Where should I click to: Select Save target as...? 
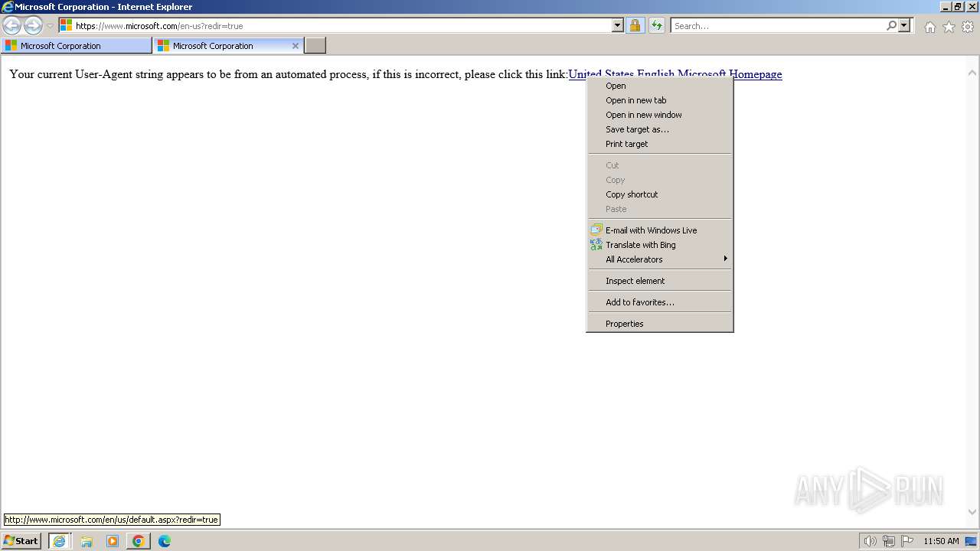coord(659,129)
